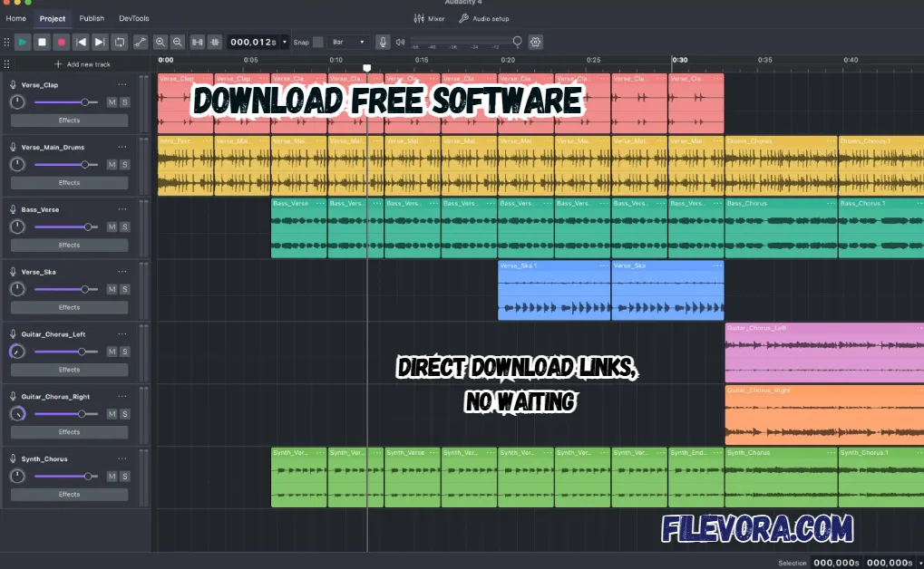
Task: Select the Zoom Out tool
Action: point(178,42)
